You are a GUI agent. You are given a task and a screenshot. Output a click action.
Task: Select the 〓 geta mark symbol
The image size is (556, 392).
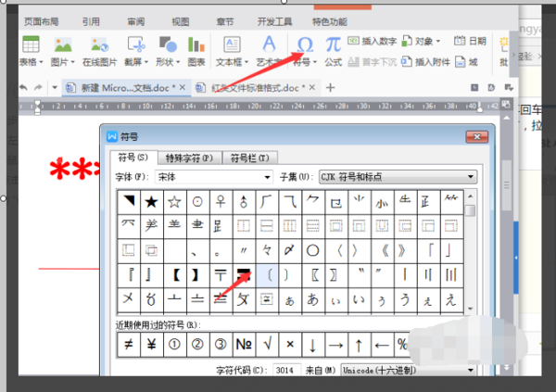[244, 275]
